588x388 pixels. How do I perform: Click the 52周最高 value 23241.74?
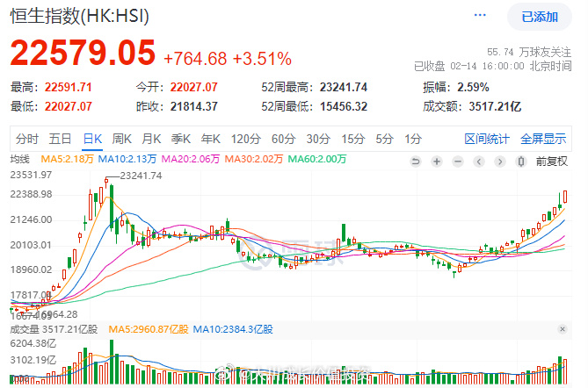(344, 87)
